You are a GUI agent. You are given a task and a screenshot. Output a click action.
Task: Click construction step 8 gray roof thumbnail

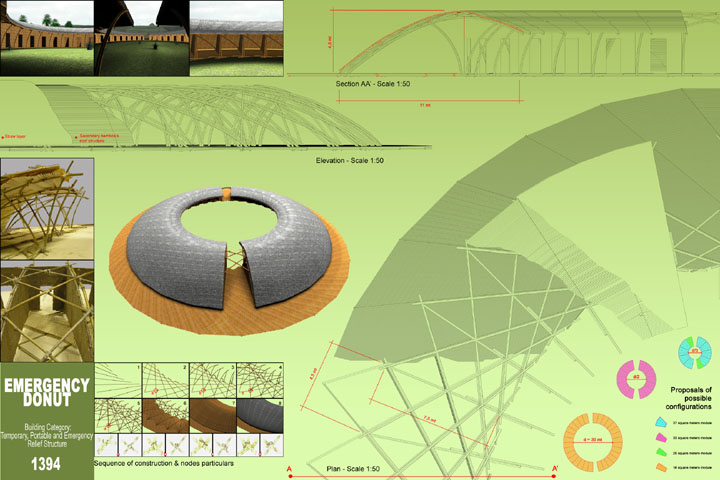pos(259,416)
